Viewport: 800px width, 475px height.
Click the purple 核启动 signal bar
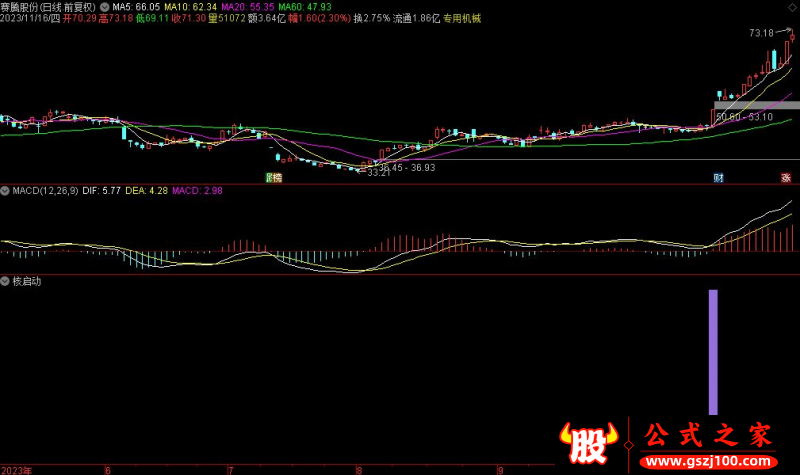pos(713,352)
